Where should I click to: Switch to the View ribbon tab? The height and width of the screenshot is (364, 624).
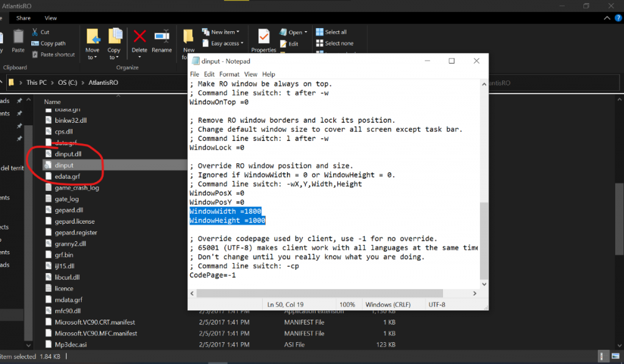tap(51, 18)
